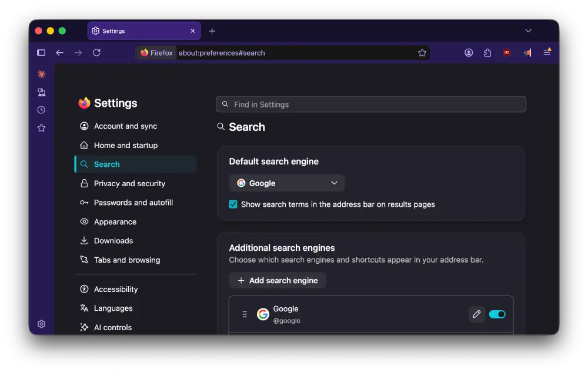Expand the list all tabs chevron
Viewport: 588px width, 373px height.
pyautogui.click(x=528, y=31)
